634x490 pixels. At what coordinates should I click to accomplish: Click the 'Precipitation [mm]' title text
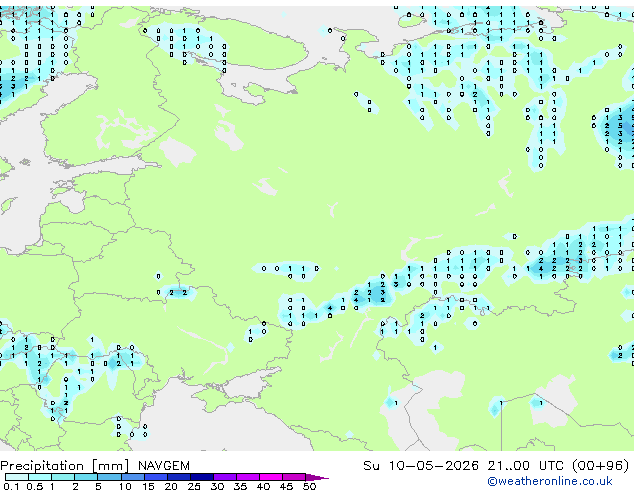tap(65, 466)
